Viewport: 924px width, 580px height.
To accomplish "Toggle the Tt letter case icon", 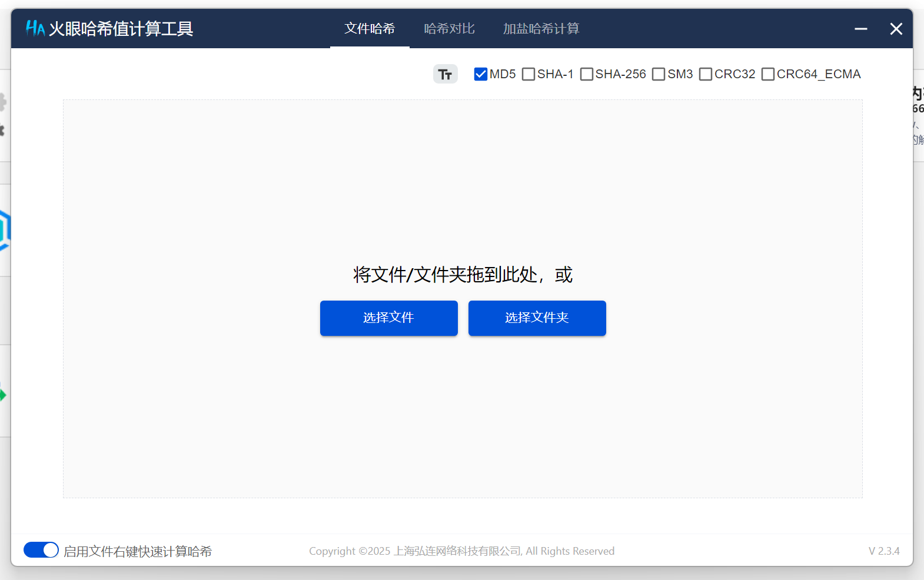I will click(445, 74).
